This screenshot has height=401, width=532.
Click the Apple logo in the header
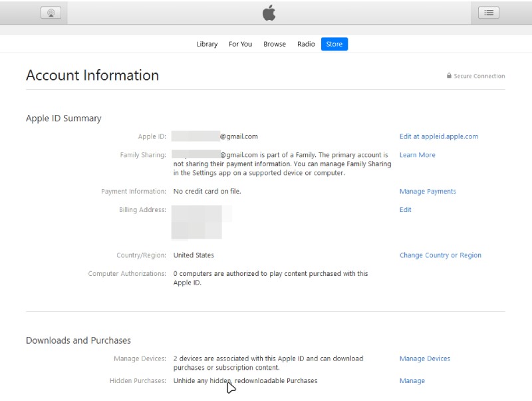point(269,13)
